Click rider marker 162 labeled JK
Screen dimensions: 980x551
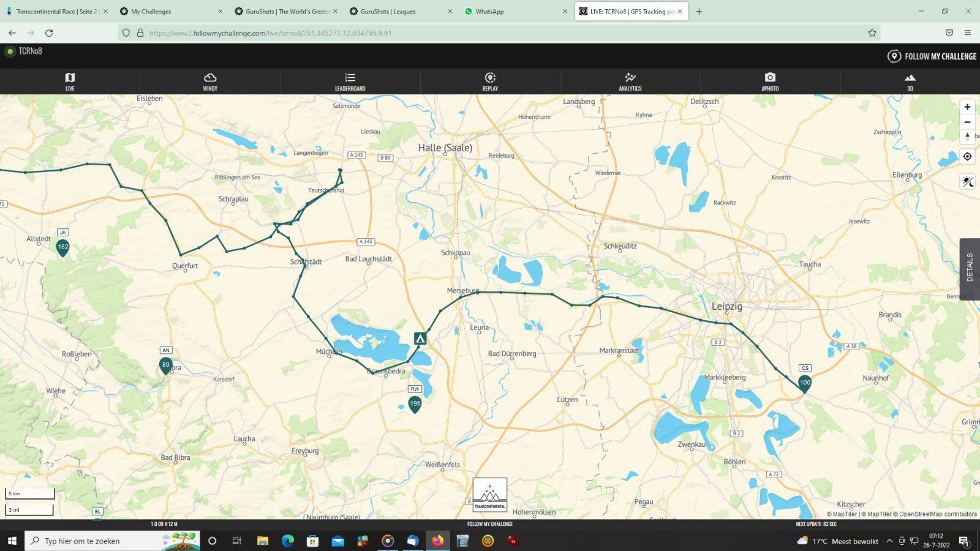(x=62, y=247)
